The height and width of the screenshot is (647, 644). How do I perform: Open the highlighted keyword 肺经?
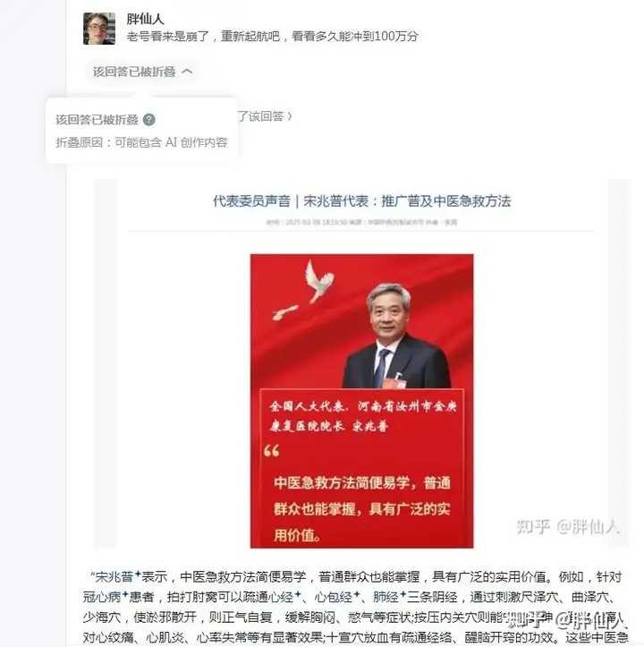pyautogui.click(x=386, y=597)
